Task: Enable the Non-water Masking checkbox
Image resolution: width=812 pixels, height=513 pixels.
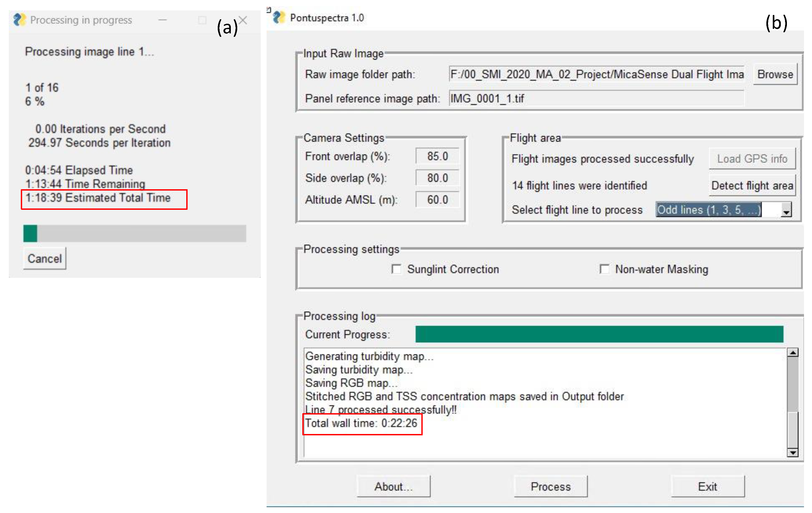Action: click(604, 269)
